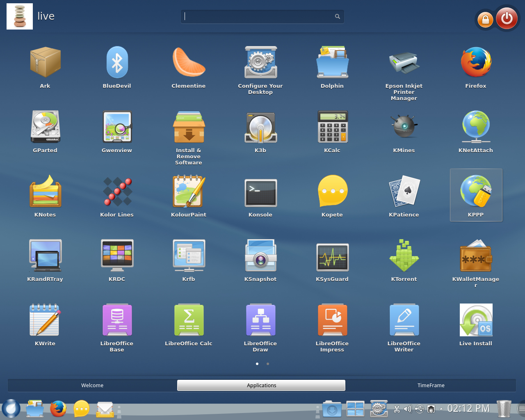Open KWalletManager
The height and width of the screenshot is (420, 525).
coord(476,263)
